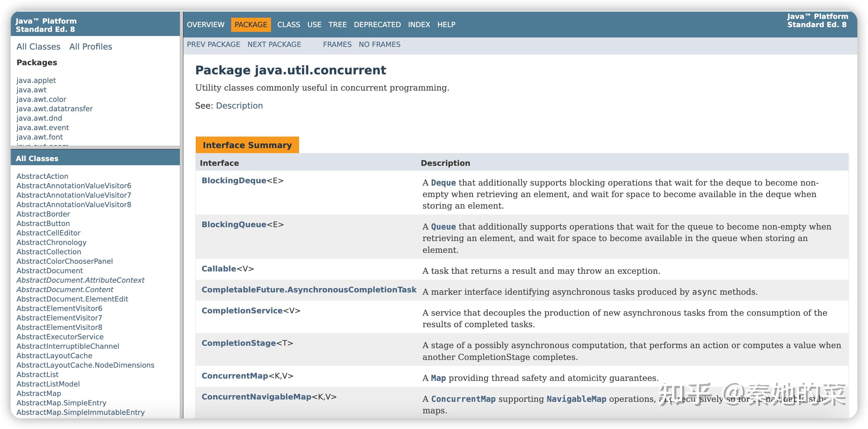Click the Interface Summary tab header
868x429 pixels.
click(247, 145)
